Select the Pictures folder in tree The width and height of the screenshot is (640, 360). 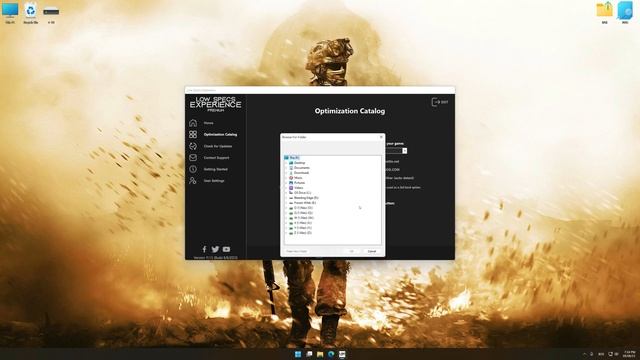[297, 183]
